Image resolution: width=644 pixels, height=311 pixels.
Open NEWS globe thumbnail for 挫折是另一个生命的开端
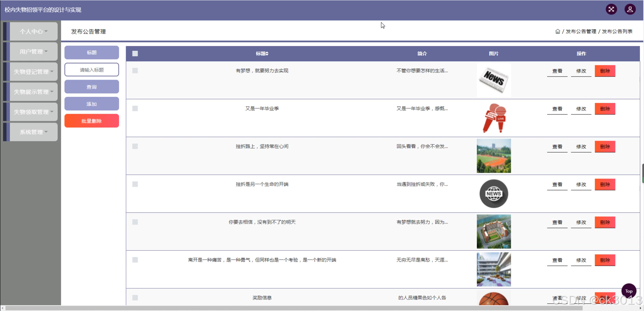(x=494, y=194)
